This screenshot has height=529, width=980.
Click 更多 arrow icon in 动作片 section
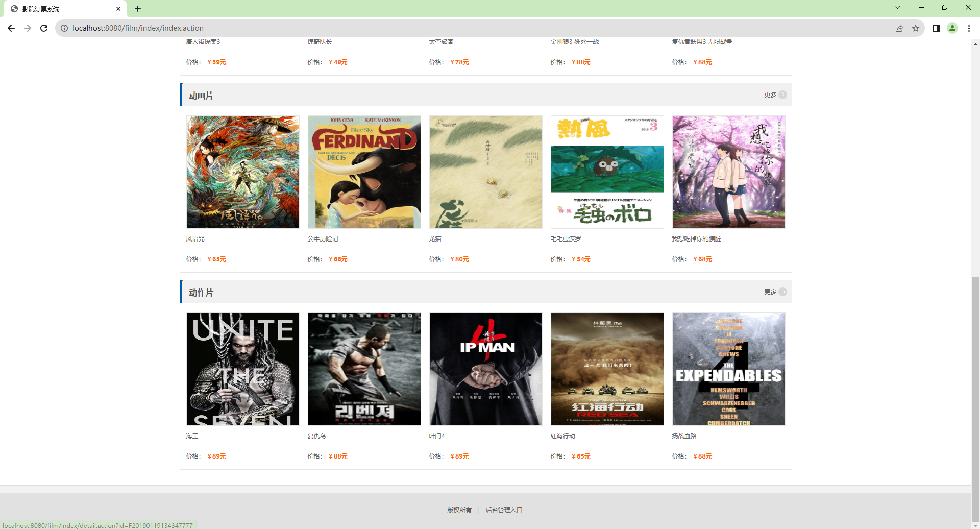point(782,292)
